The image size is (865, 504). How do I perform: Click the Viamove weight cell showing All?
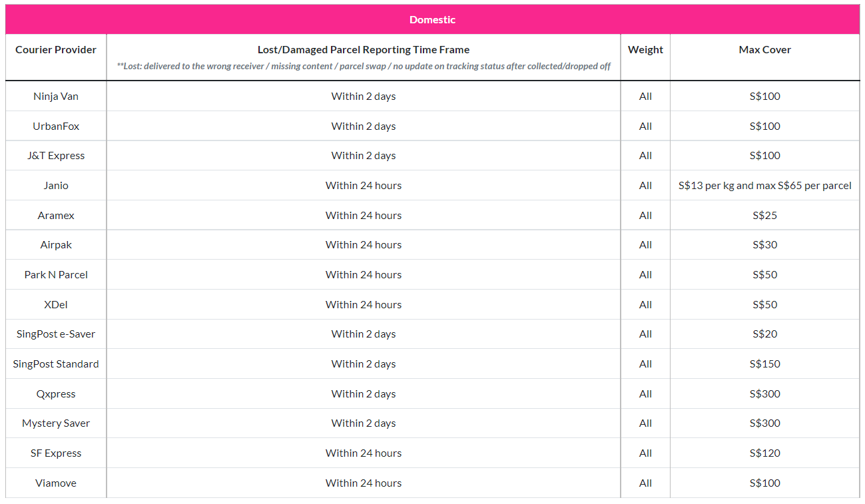(x=645, y=483)
